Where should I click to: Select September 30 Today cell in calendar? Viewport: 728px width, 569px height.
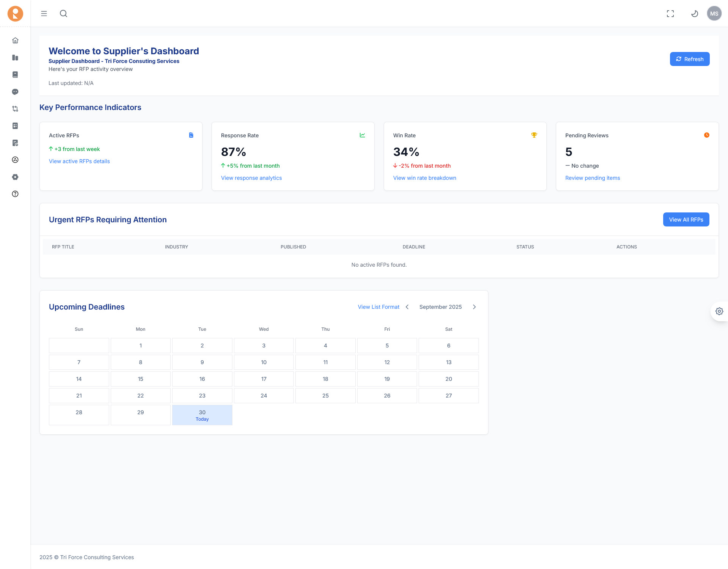(202, 415)
